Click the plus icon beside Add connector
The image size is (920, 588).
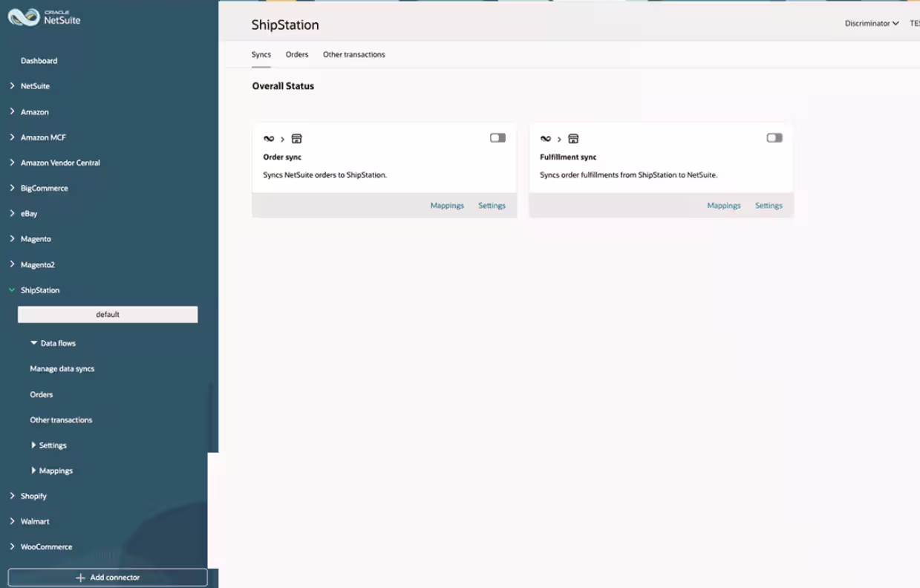80,578
